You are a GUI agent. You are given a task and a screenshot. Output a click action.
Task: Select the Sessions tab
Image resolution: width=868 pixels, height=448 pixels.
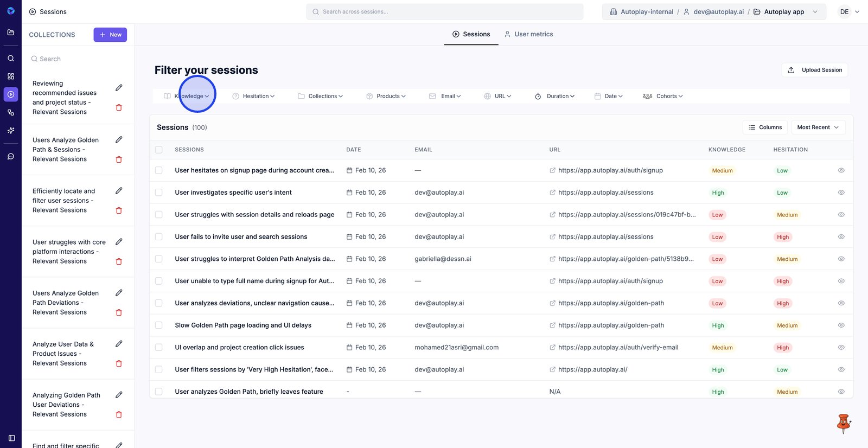471,34
